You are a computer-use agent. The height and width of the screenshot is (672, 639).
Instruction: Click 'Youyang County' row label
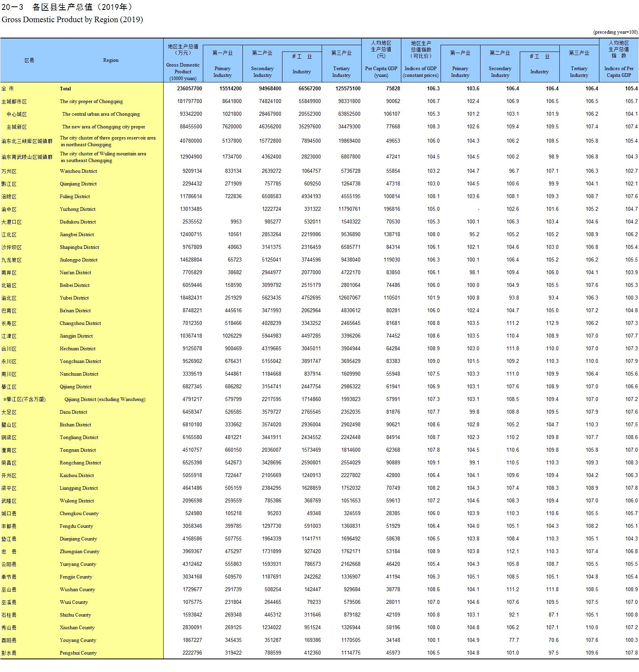point(78,640)
